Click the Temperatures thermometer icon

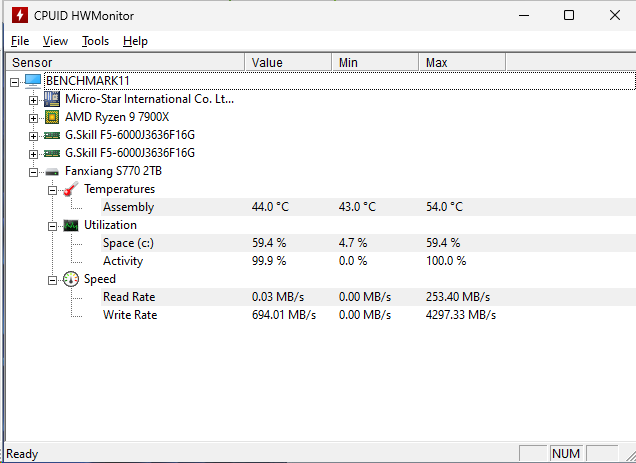[71, 189]
